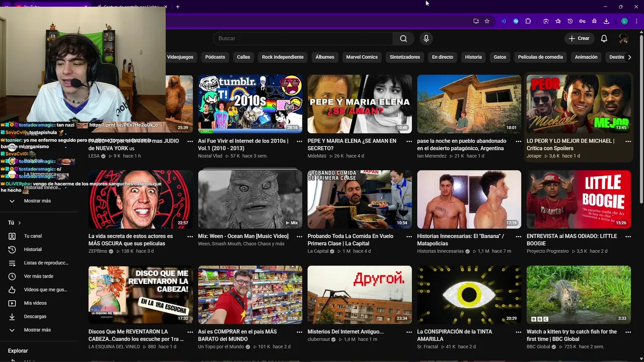Image resolution: width=644 pixels, height=362 pixels.
Task: Click the incognito hat toolbar icon
Action: pos(594,21)
